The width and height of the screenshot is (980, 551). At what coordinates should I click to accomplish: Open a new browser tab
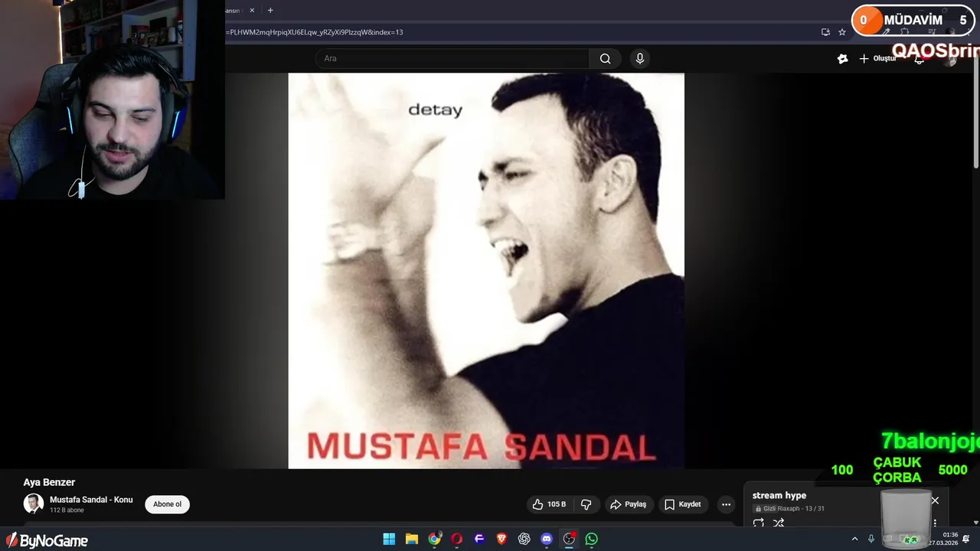[270, 10]
